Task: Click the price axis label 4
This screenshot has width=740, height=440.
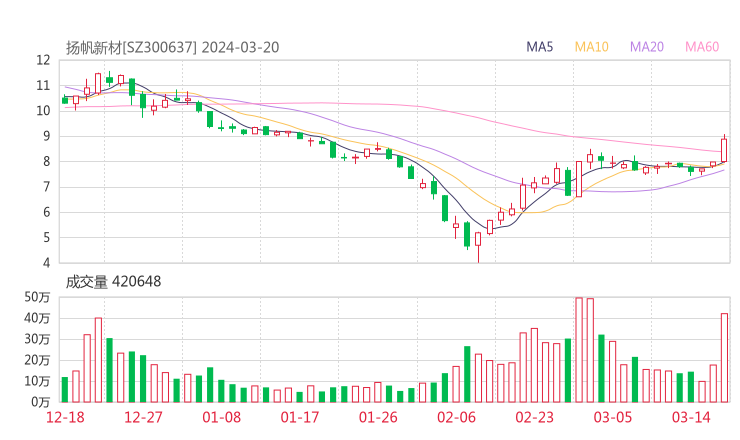Action: point(46,263)
